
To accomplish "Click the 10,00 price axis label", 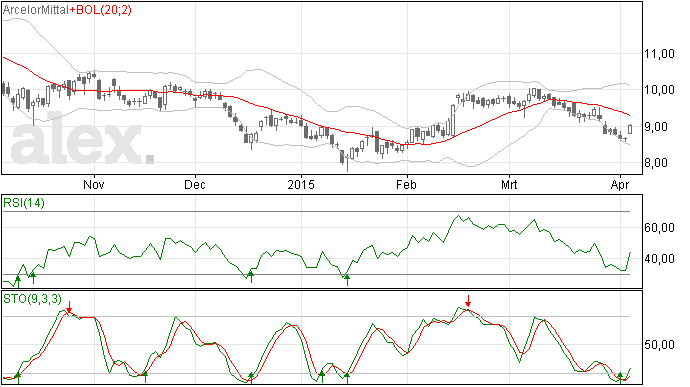I will 659,90.
